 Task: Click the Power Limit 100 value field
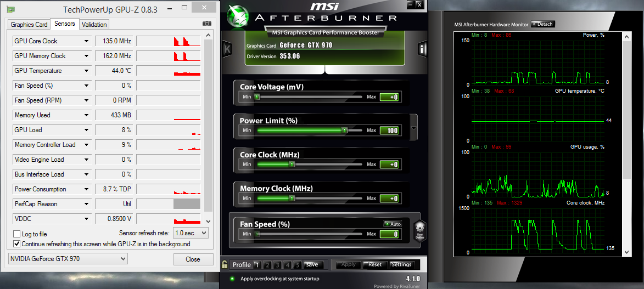tap(389, 131)
